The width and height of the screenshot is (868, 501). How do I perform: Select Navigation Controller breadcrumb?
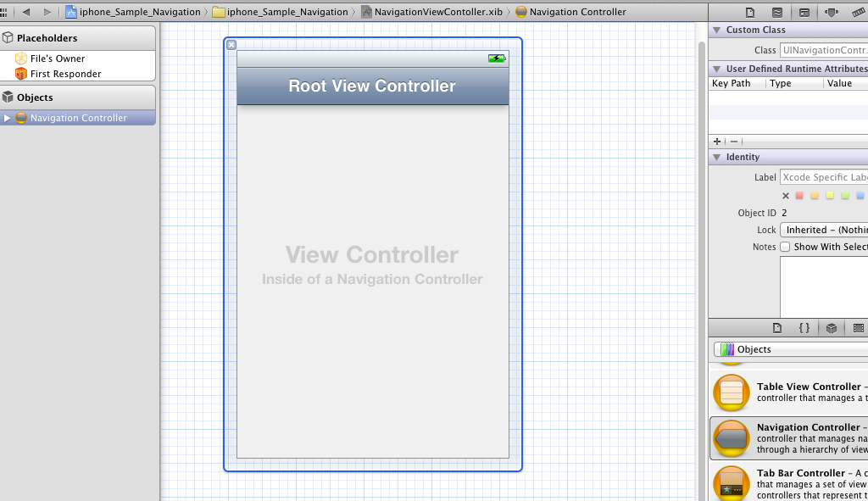(570, 12)
